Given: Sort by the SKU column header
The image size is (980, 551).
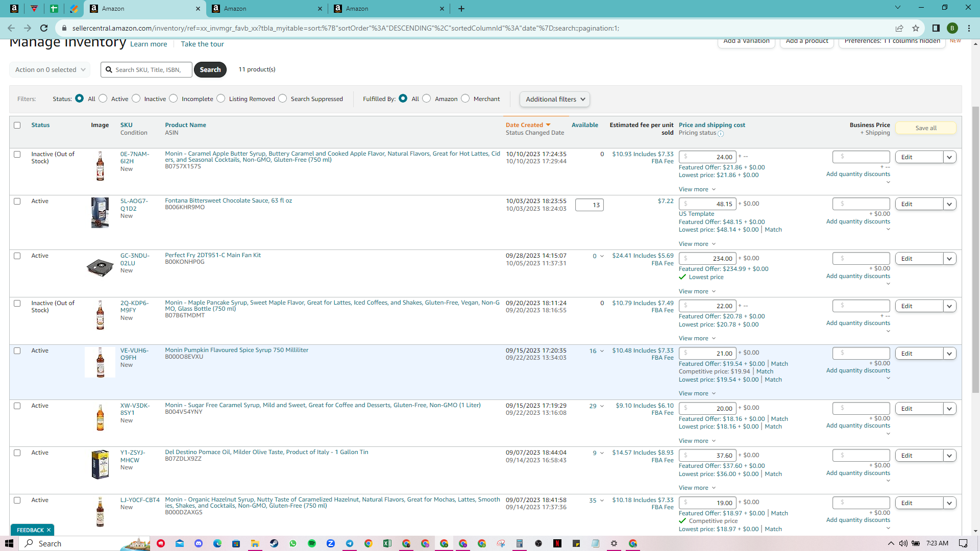Looking at the screenshot, I should 126,125.
